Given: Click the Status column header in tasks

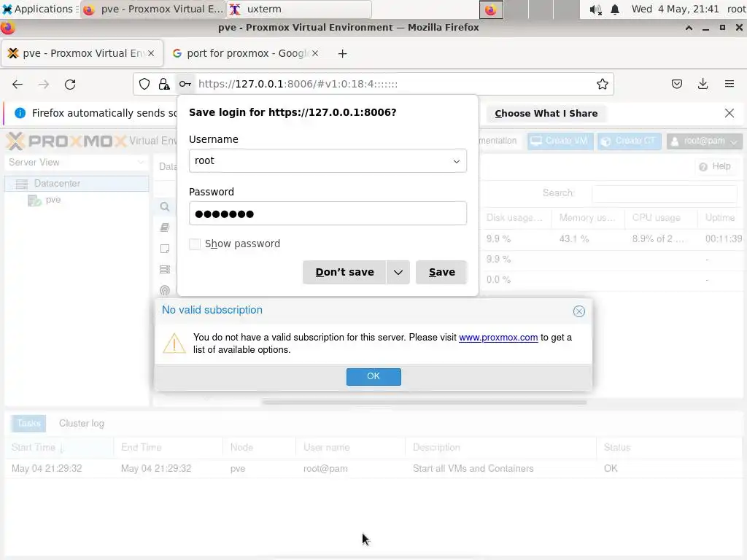Looking at the screenshot, I should (670, 448).
